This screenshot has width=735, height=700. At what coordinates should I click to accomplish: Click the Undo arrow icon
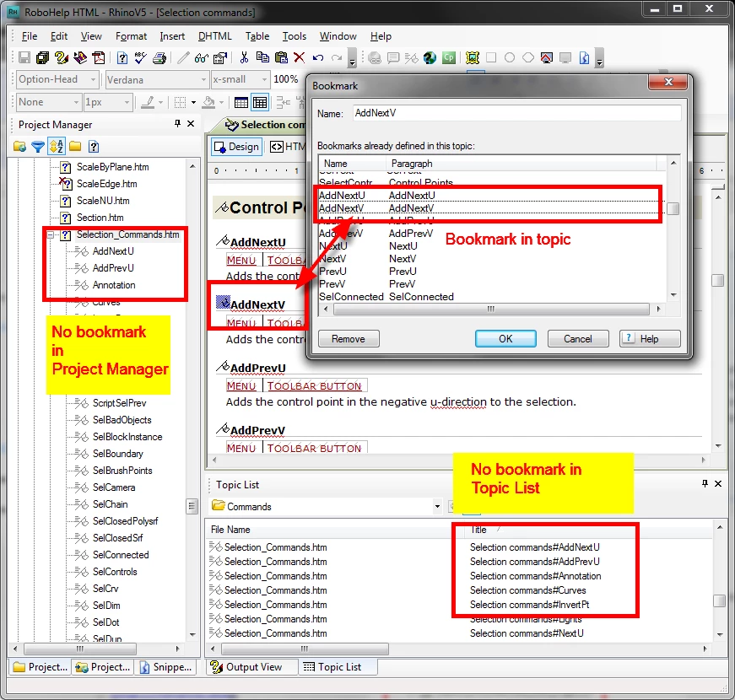tap(318, 57)
